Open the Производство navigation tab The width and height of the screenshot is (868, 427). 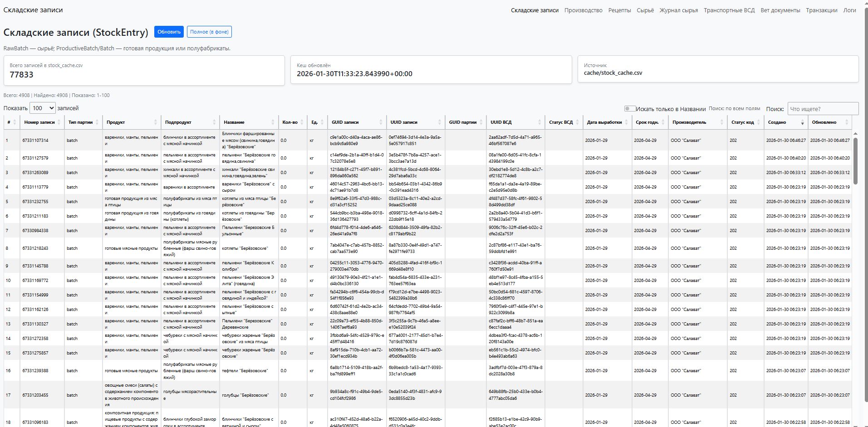point(583,10)
